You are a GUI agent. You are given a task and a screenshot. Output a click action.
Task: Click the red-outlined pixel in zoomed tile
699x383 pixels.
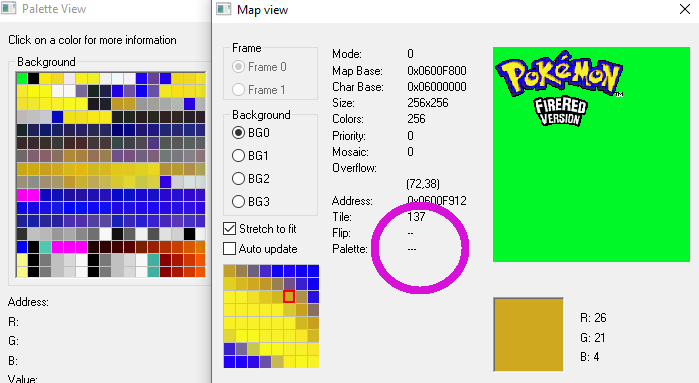tap(289, 296)
